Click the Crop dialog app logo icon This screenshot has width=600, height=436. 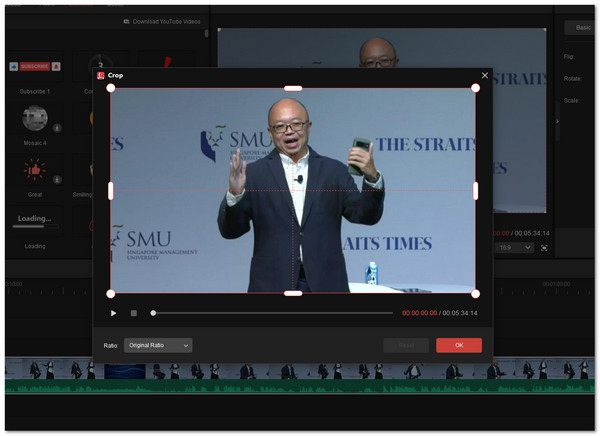pyautogui.click(x=101, y=75)
